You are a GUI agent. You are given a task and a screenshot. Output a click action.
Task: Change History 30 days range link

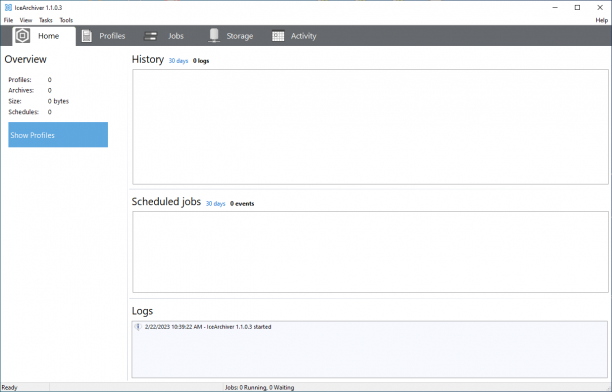tap(178, 61)
